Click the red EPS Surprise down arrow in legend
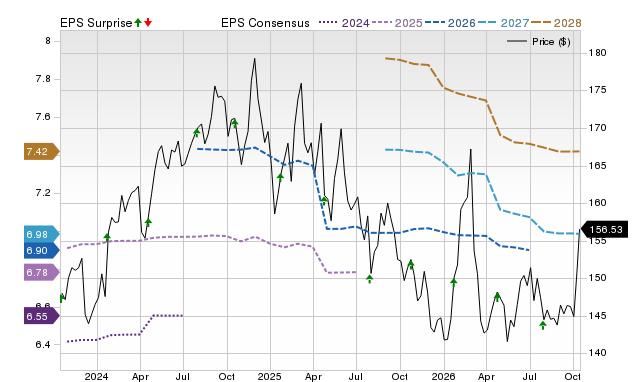This screenshot has height=382, width=640. click(x=148, y=22)
